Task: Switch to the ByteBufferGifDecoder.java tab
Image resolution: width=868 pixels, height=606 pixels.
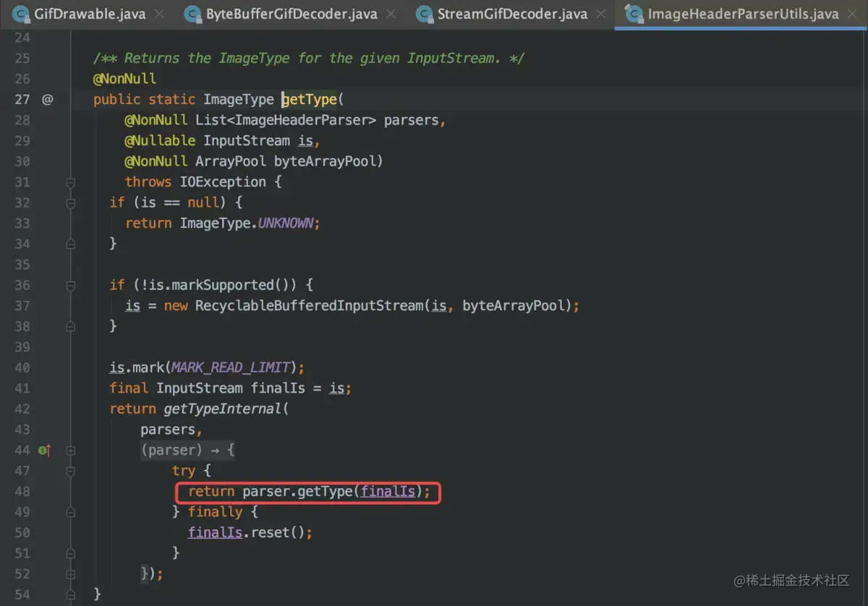Action: click(290, 14)
